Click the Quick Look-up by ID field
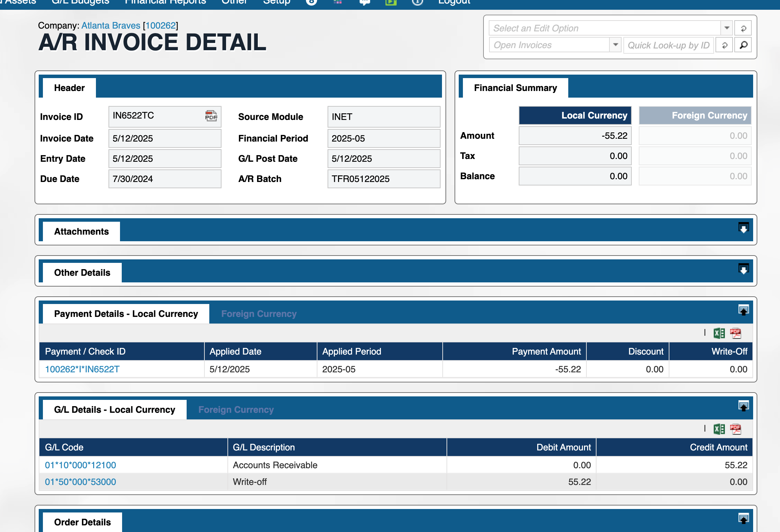The image size is (780, 532). click(x=668, y=45)
